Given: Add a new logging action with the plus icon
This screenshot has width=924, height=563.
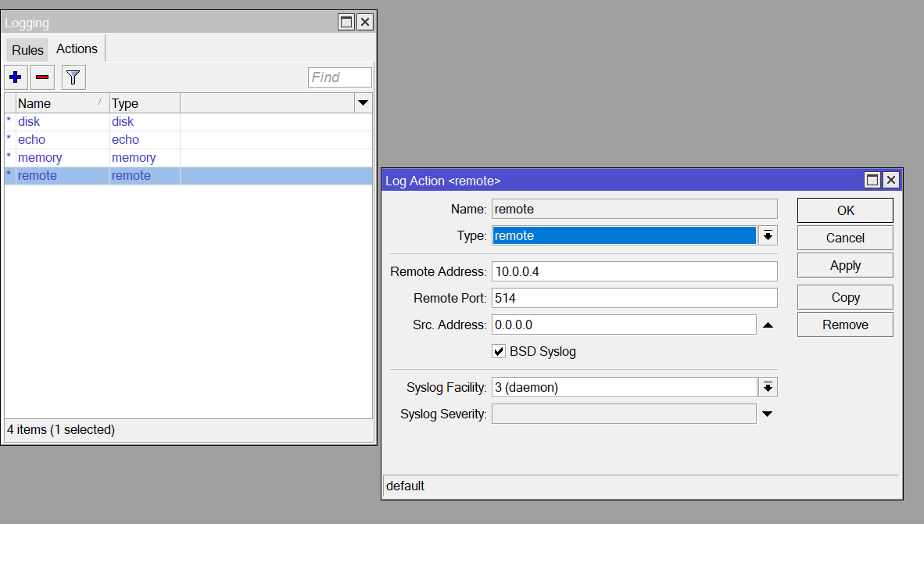Looking at the screenshot, I should click(x=16, y=77).
